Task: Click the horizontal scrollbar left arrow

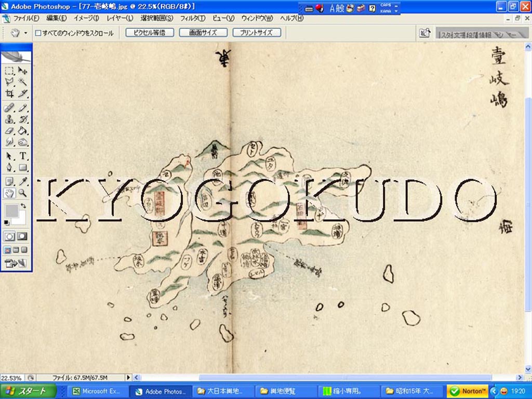Action: (x=137, y=377)
